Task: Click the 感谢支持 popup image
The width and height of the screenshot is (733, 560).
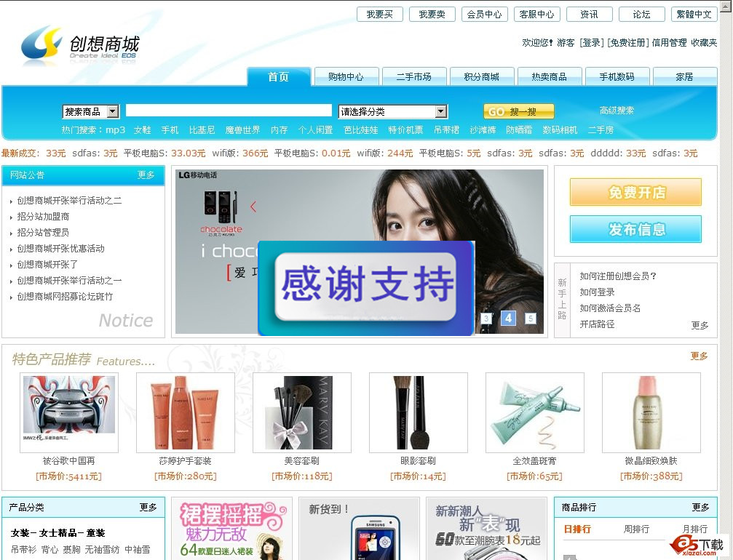Action: coord(367,288)
